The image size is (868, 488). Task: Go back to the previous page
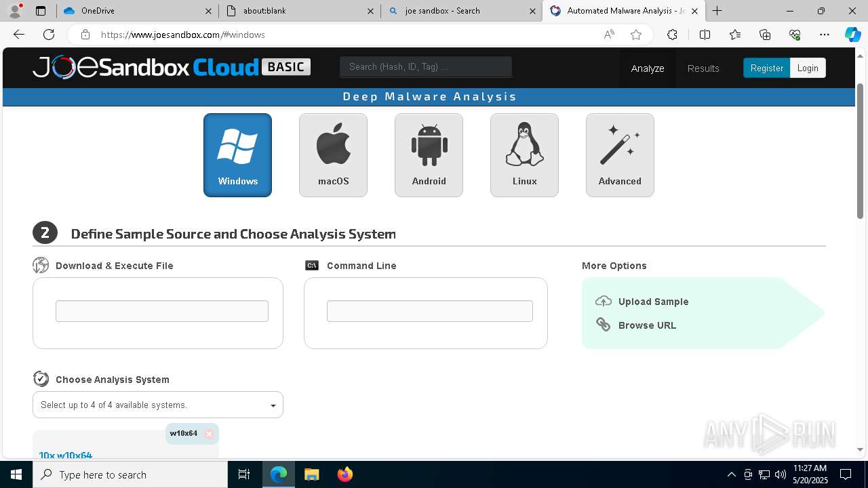click(x=19, y=35)
